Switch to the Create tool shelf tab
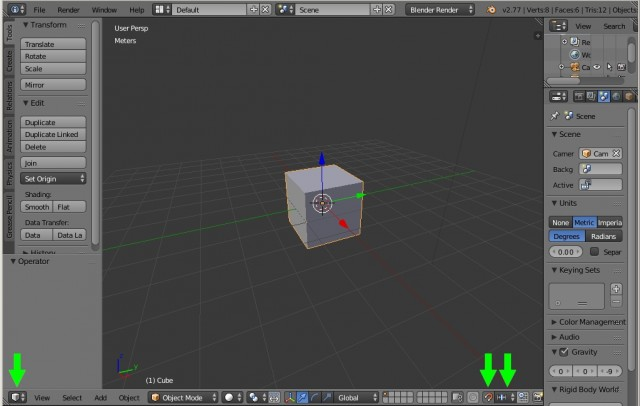Screen dimensions: 640x406 pos(9,61)
